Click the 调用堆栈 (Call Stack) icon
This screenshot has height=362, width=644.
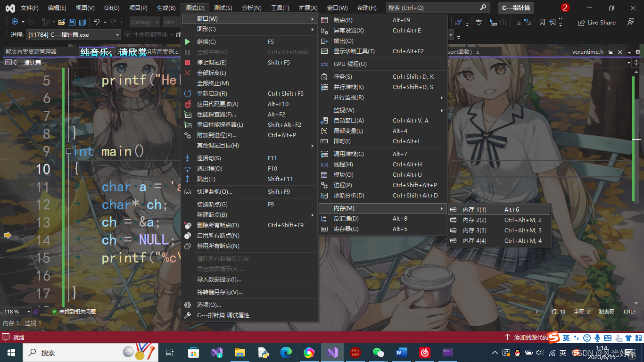pos(324,154)
